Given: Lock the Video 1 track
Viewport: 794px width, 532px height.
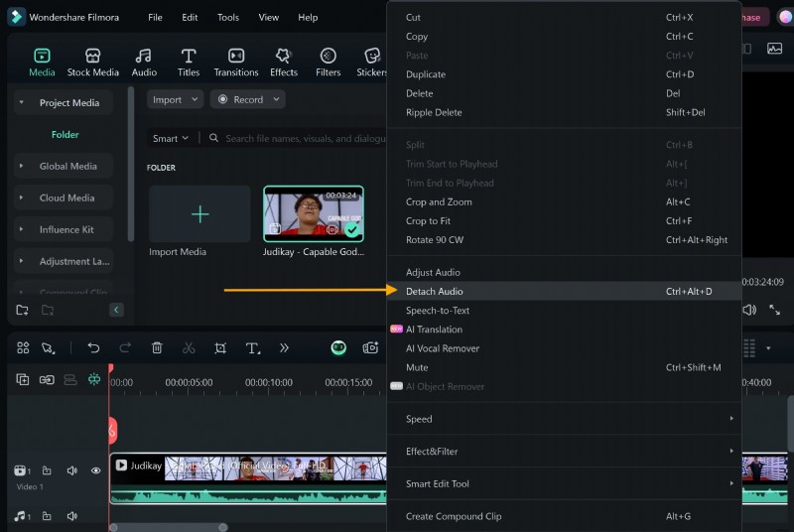Looking at the screenshot, I should 47,470.
